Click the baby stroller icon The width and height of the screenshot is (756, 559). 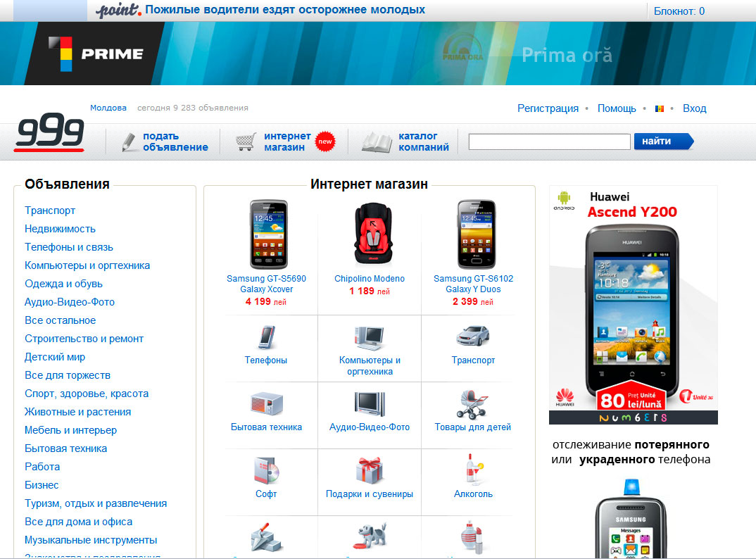tap(472, 405)
